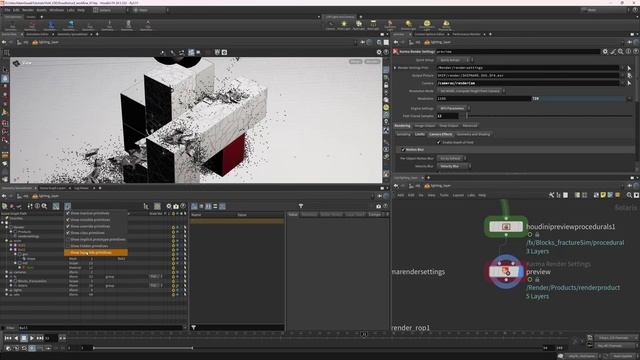
Task: Click the timeline playback range slider
Action: (x=143, y=348)
